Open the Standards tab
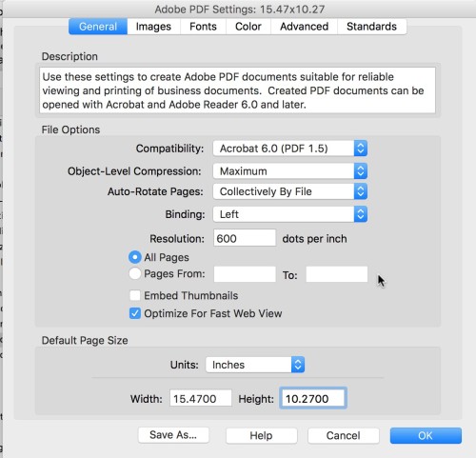 [x=371, y=27]
